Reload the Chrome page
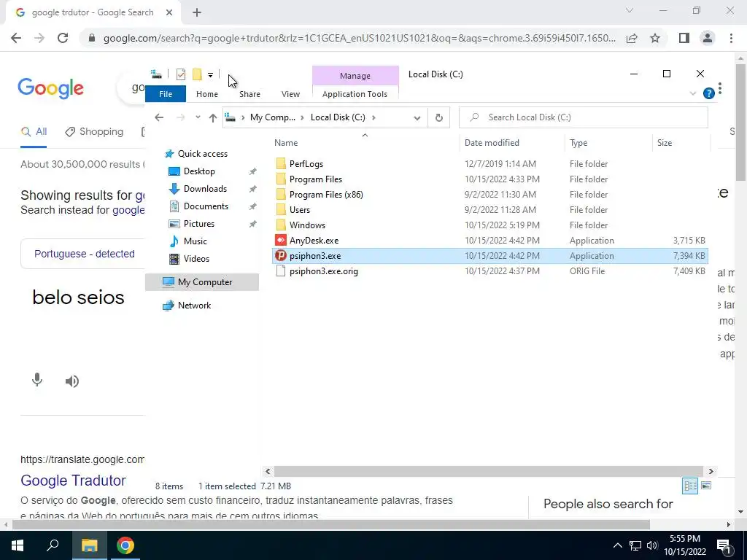The image size is (747, 560). (x=63, y=38)
